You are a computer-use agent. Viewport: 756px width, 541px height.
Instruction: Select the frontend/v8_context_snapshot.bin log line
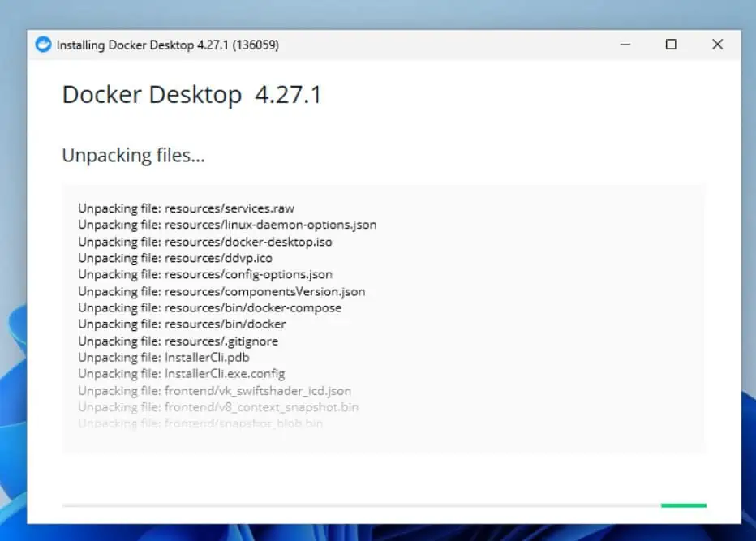[218, 407]
